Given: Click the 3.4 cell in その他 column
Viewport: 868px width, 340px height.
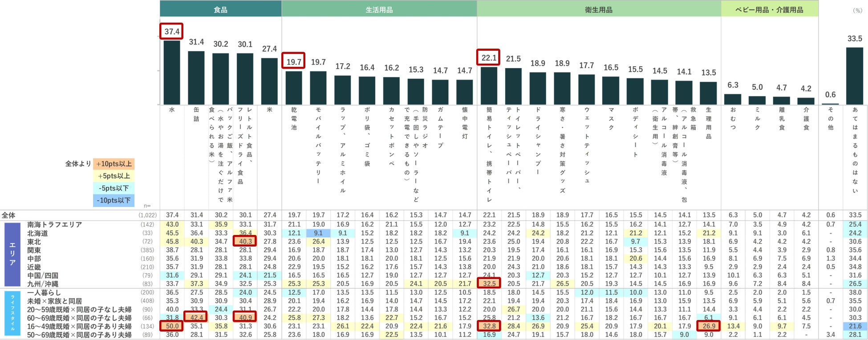Looking at the screenshot, I should coord(831,335).
